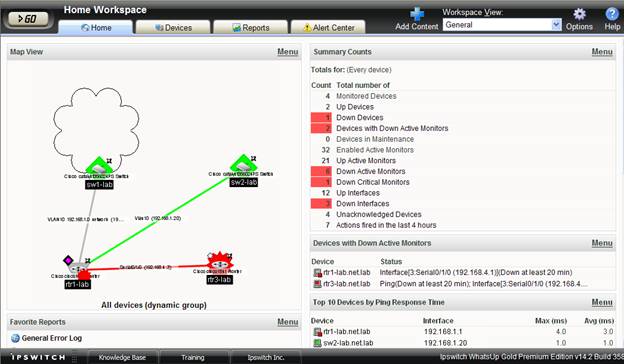624x364 pixels.
Task: Switch to the Home tab
Action: pyautogui.click(x=96, y=27)
